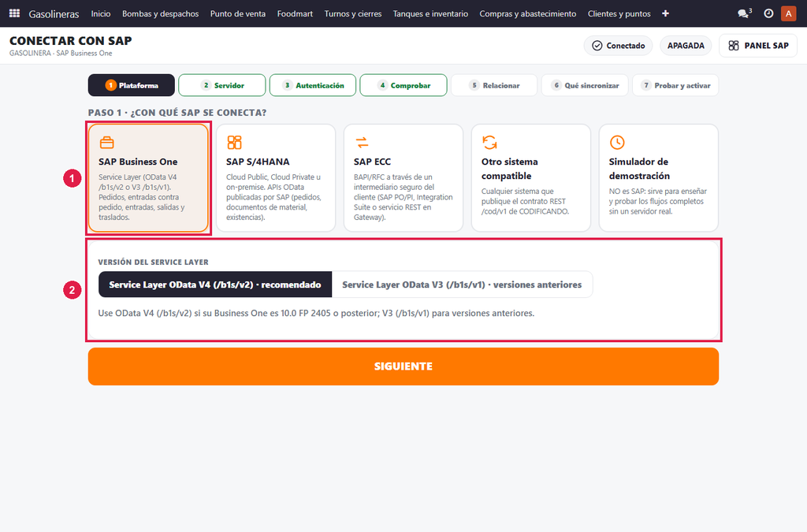The width and height of the screenshot is (807, 532).
Task: Click the SIGUIENTE button
Action: click(403, 366)
